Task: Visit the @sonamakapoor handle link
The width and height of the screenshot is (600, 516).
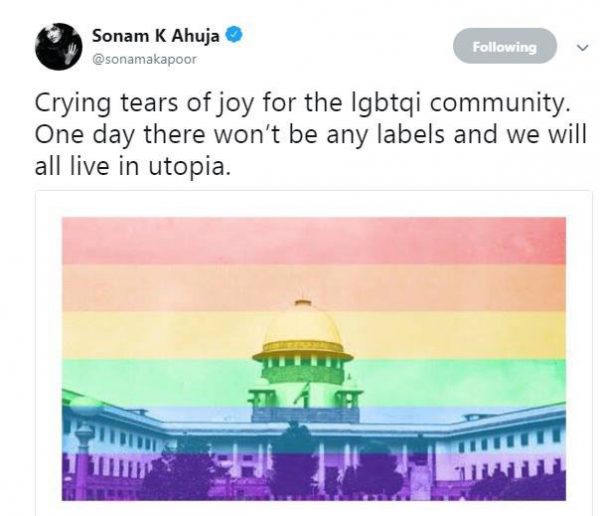Action: (145, 60)
